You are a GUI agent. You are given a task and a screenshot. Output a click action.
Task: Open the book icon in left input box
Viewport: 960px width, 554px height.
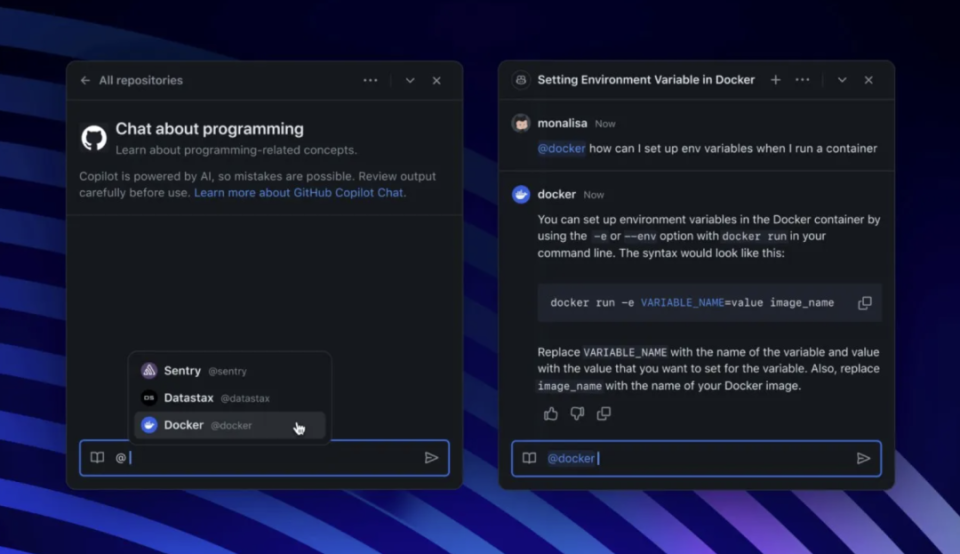pyautogui.click(x=97, y=458)
